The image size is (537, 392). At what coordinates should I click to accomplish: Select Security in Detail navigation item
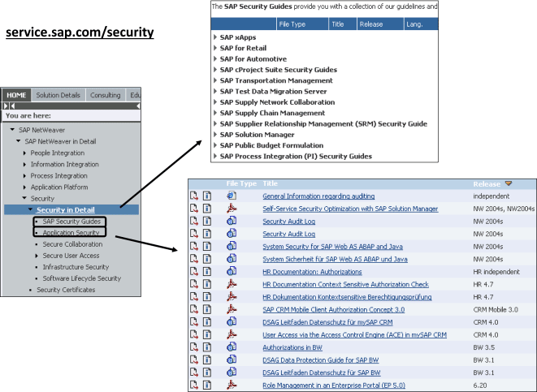point(66,209)
